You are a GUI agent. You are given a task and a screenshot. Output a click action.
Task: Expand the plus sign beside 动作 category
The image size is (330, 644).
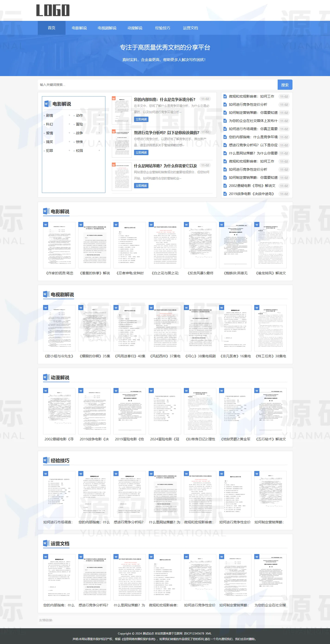click(99, 115)
